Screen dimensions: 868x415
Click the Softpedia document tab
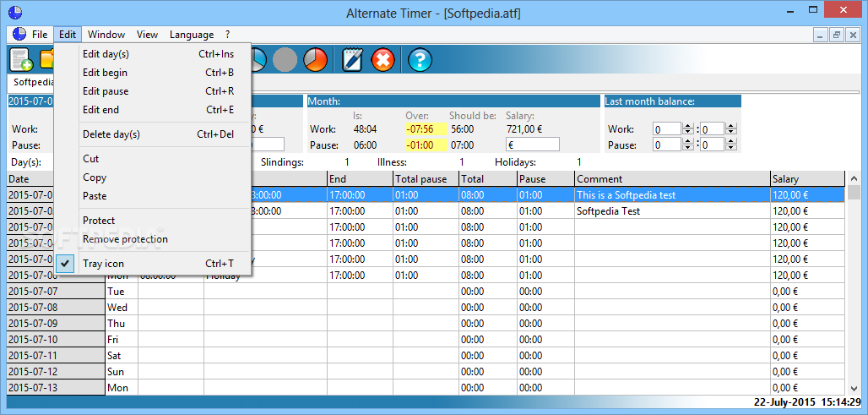tap(32, 82)
